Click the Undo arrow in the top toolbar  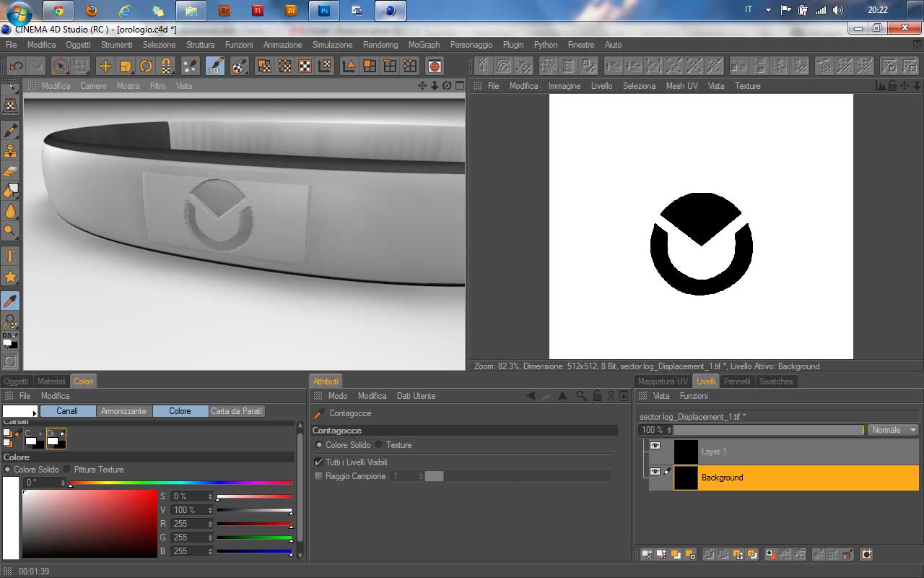pos(15,66)
